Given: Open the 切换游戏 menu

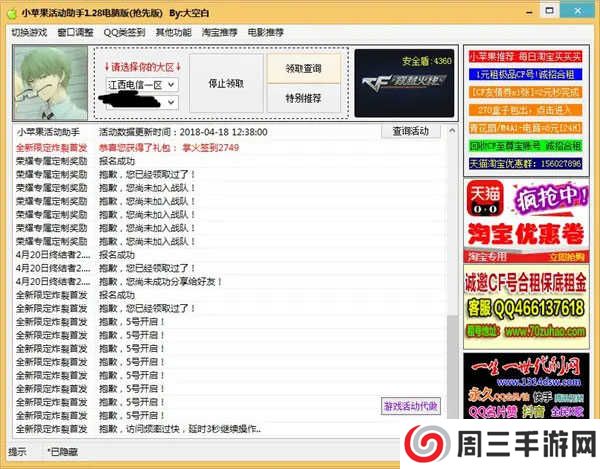Looking at the screenshot, I should point(29,32).
